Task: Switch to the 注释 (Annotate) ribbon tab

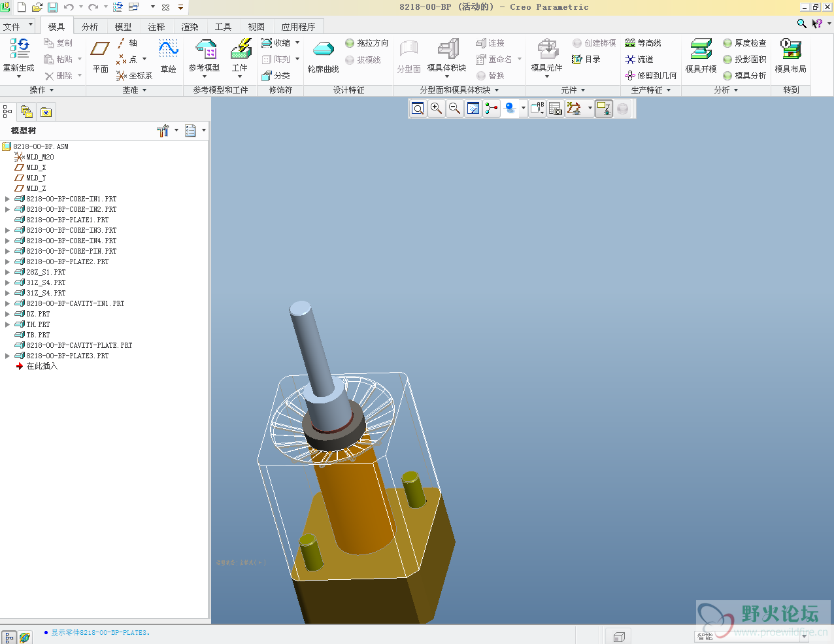Action: click(x=156, y=27)
